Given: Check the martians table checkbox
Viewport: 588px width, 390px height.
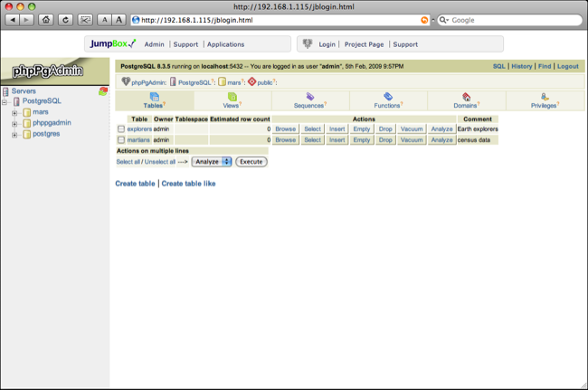Looking at the screenshot, I should click(120, 140).
